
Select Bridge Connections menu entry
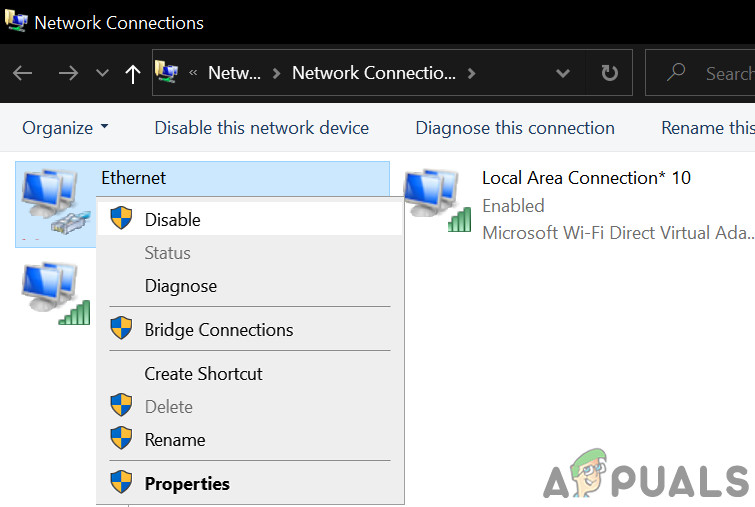point(218,330)
